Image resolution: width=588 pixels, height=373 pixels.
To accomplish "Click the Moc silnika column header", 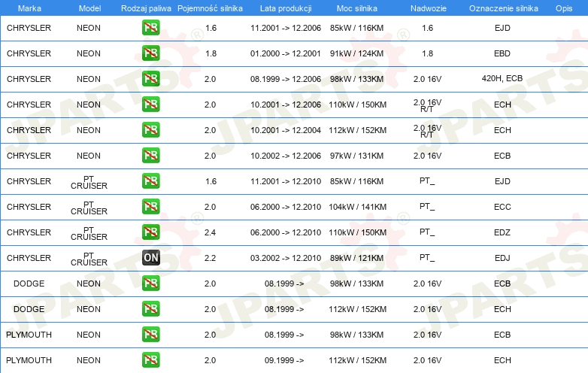I will pos(357,8).
